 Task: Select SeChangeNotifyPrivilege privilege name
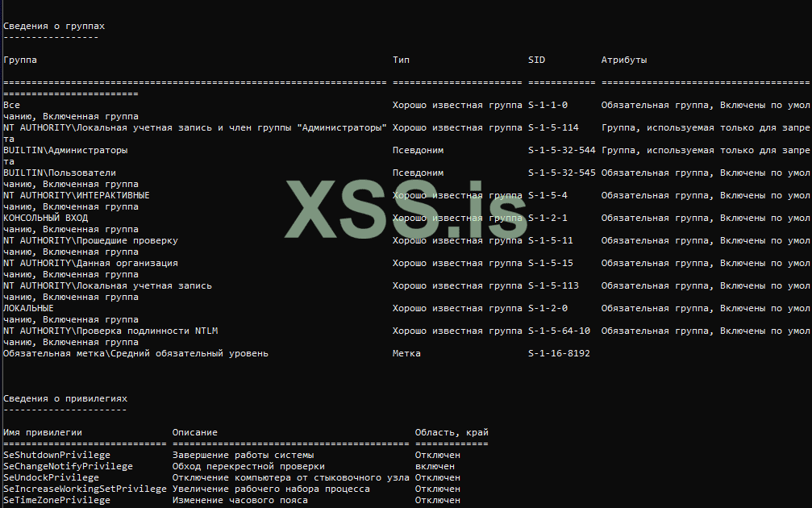(x=68, y=467)
